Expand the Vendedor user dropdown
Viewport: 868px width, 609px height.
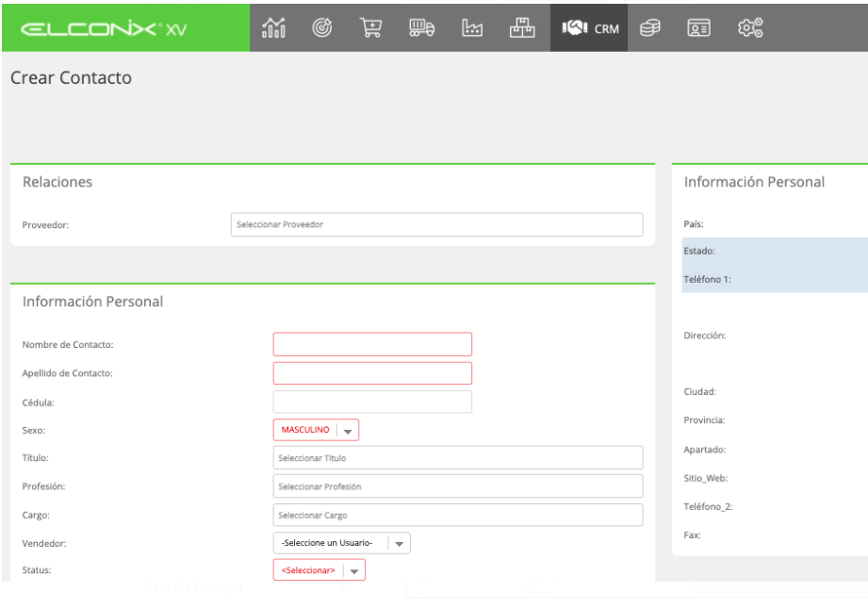click(x=341, y=543)
